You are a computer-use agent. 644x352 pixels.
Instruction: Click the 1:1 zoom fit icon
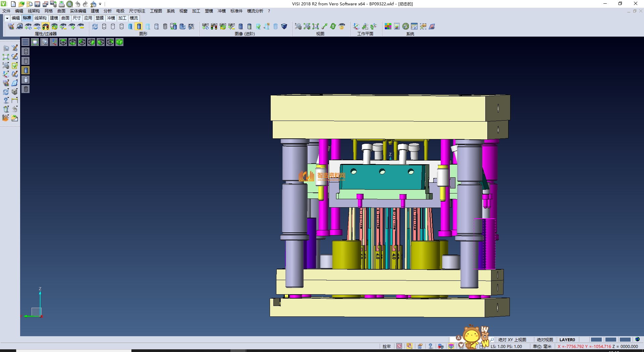pos(316,27)
